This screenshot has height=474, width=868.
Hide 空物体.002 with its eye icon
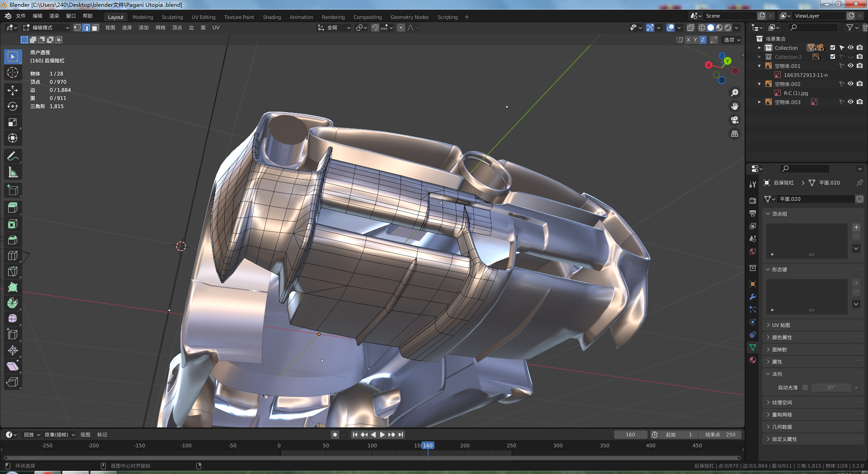[x=850, y=84]
